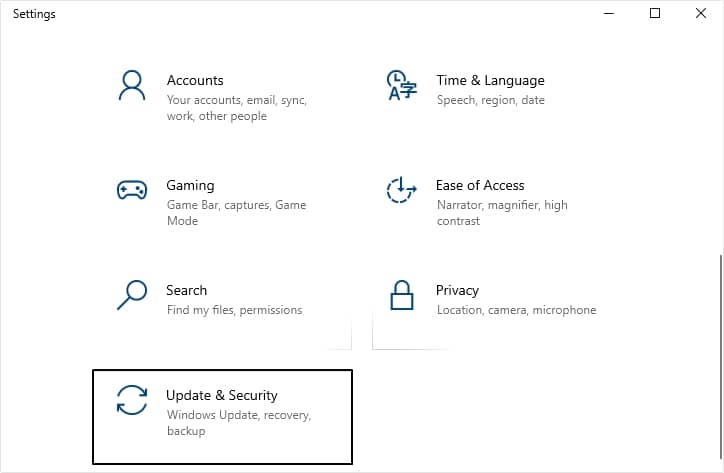Click 'Game Bar, captures, Game Mode' text

[x=236, y=213]
